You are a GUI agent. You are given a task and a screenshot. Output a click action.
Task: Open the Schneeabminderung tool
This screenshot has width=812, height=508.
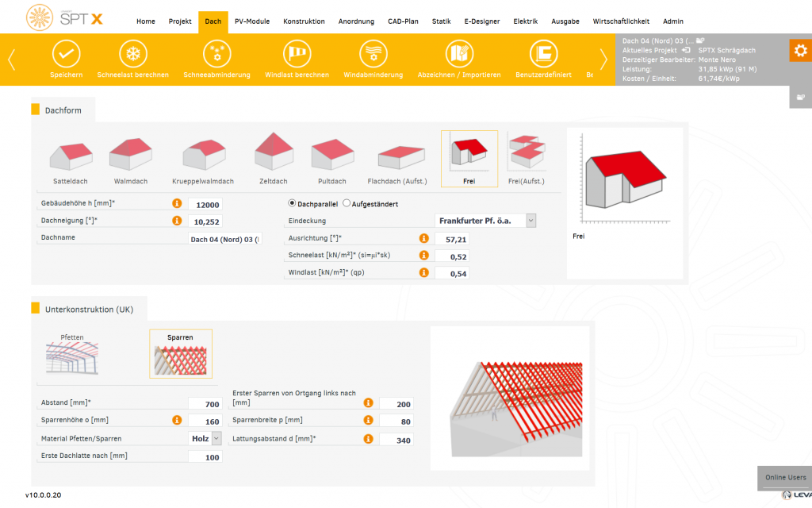(x=216, y=54)
